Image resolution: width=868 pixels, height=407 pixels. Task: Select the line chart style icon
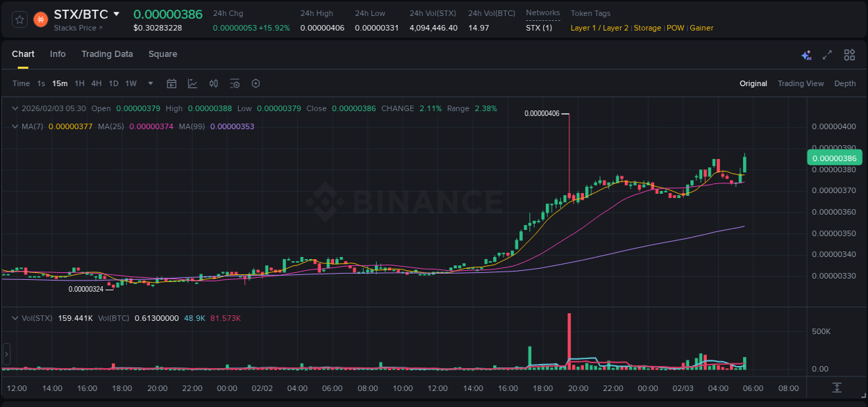(193, 83)
